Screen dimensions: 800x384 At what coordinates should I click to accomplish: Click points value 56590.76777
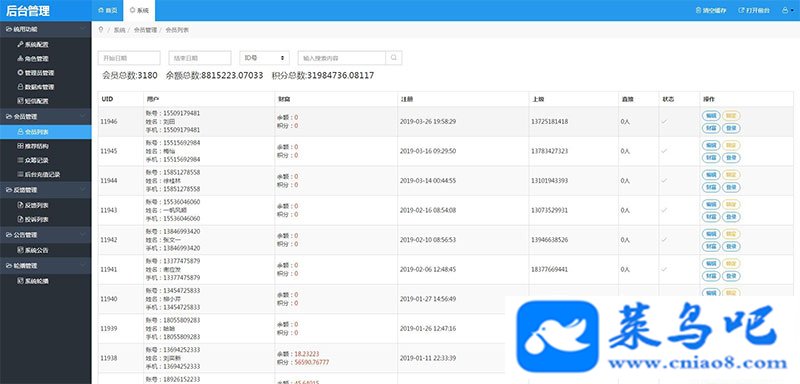click(x=312, y=362)
